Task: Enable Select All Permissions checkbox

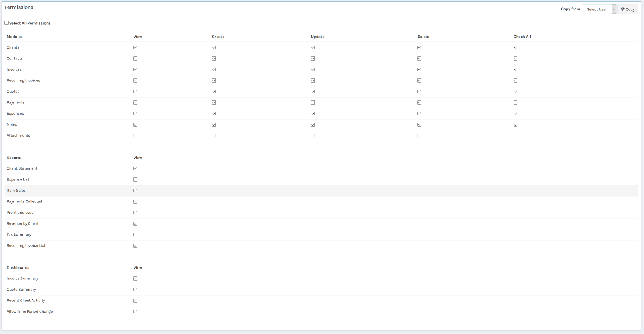Action: (x=7, y=23)
